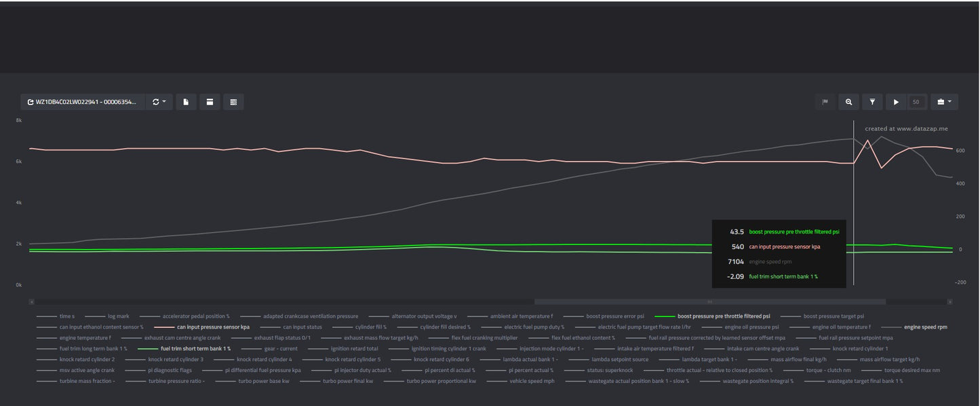Click the single panel layout icon
The height and width of the screenshot is (406, 980).
(x=210, y=102)
